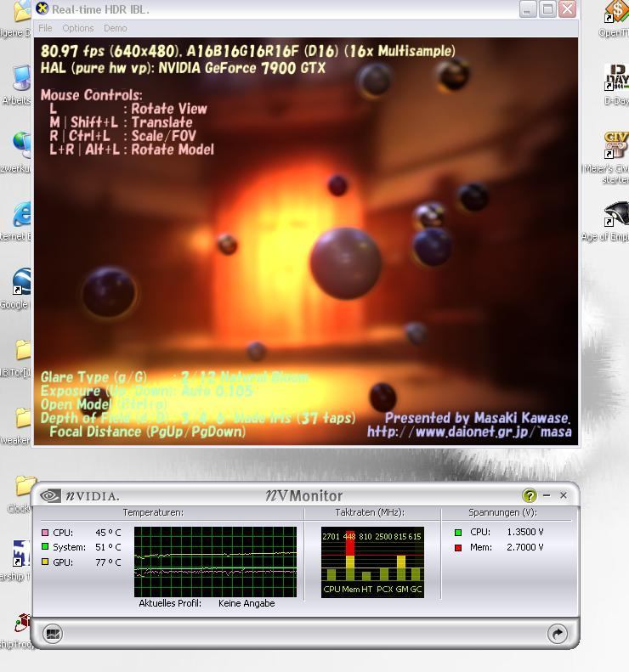This screenshot has height=672, width=629.
Task: Click the GPU temperature value 77 °C
Action: (x=108, y=562)
